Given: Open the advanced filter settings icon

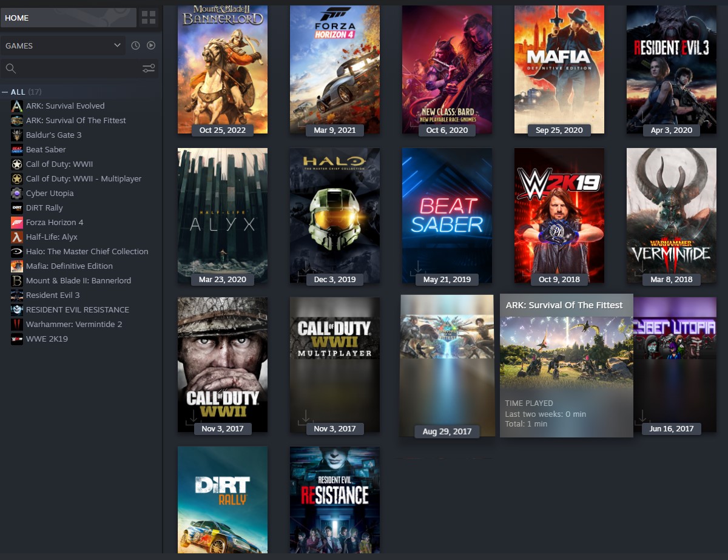Looking at the screenshot, I should [149, 69].
